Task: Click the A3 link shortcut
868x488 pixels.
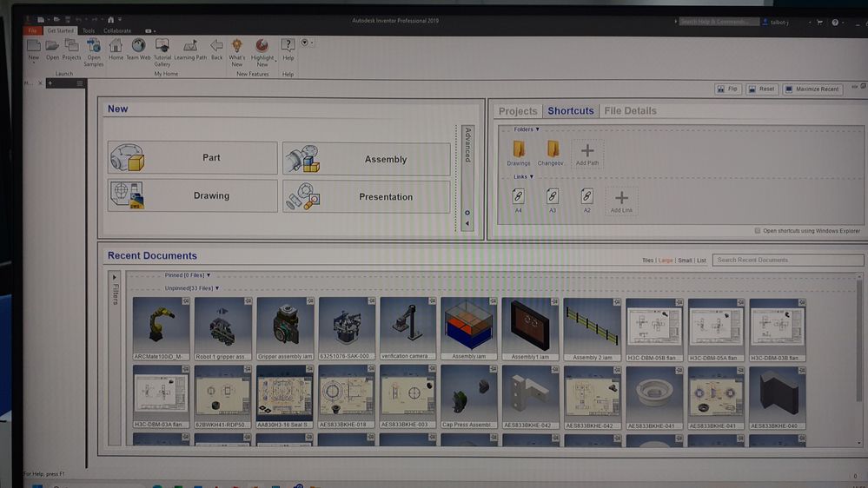Action: 553,201
